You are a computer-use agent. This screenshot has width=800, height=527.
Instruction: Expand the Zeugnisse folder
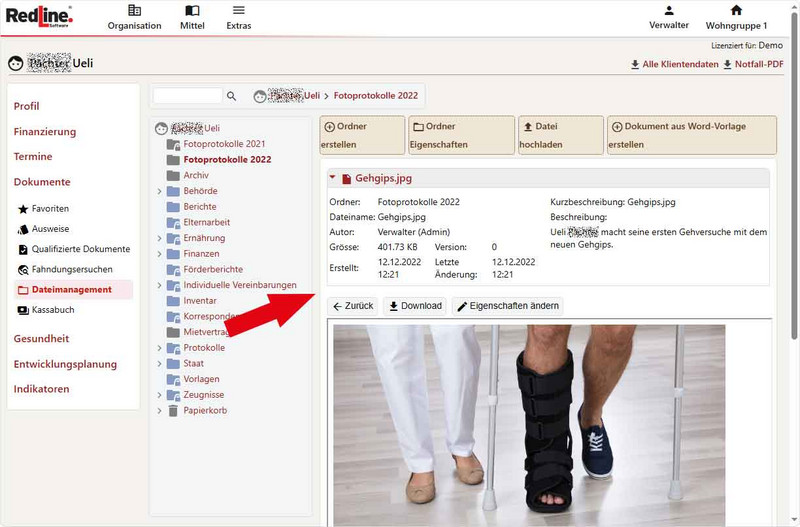tap(159, 395)
